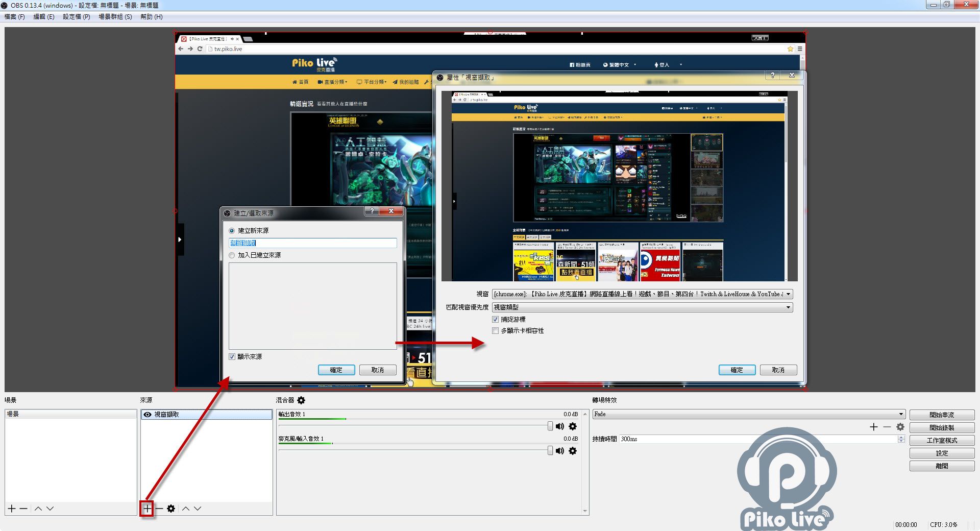Open 匹配視窗優先度 dropdown
The width and height of the screenshot is (980, 531).
pyautogui.click(x=642, y=307)
